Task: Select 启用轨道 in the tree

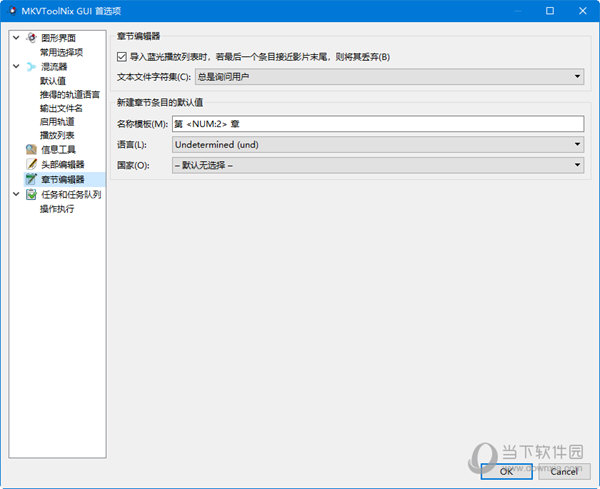Action: coord(57,122)
